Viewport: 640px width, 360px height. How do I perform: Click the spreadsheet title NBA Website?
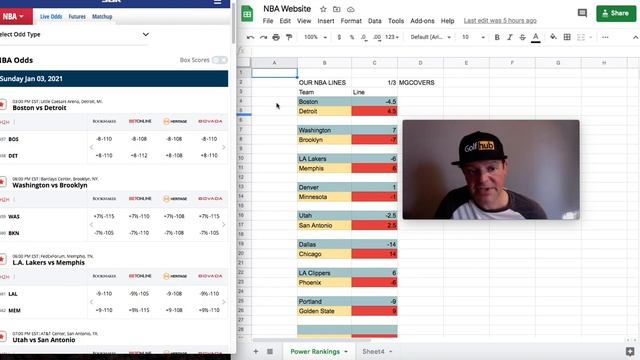click(287, 9)
